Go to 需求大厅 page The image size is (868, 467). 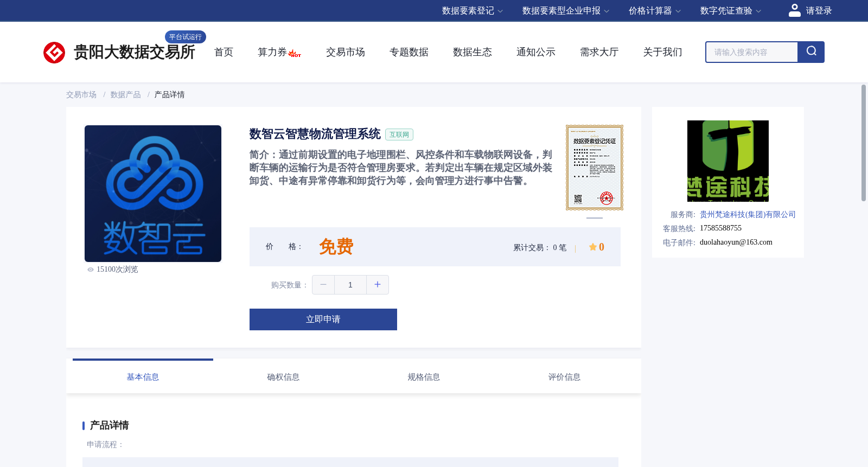point(599,52)
